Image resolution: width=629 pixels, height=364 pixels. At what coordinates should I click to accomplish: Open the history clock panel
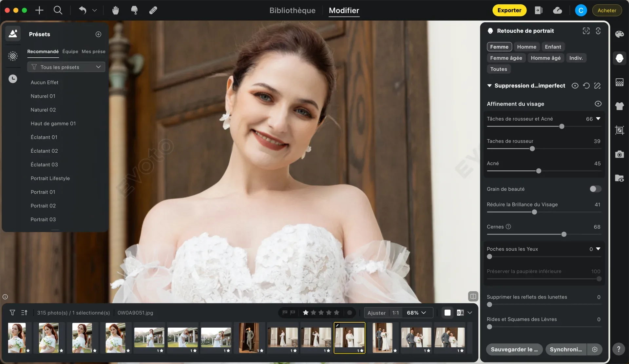pos(13,79)
